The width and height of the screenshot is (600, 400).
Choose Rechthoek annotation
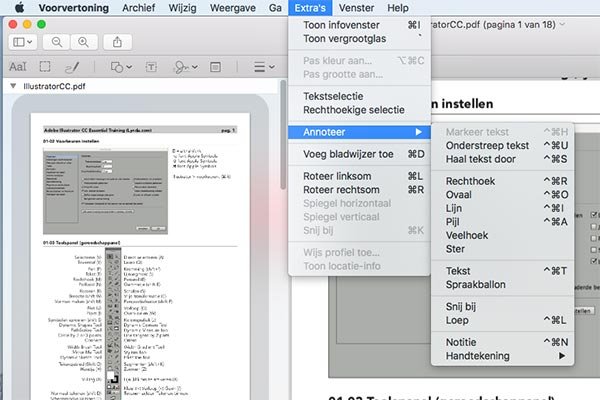pos(502,181)
